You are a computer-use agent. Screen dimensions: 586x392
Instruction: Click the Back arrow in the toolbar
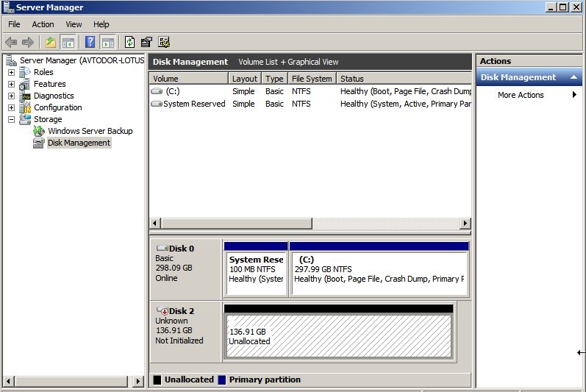coord(11,42)
